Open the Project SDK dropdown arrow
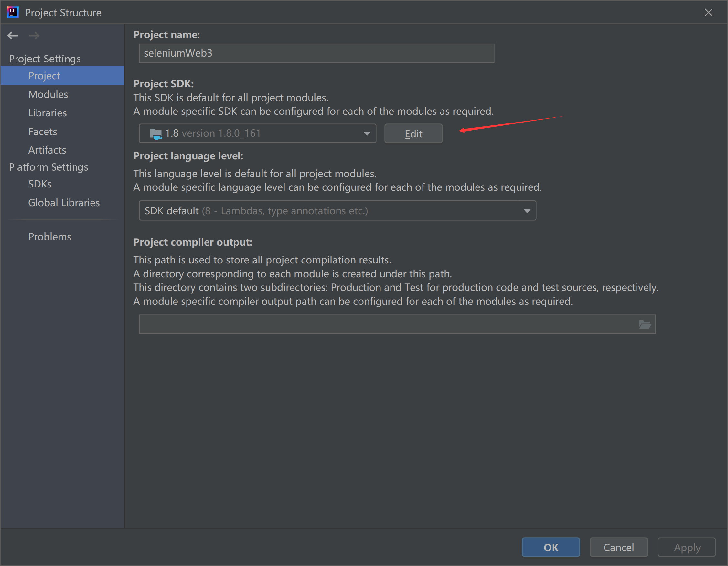 click(x=367, y=134)
